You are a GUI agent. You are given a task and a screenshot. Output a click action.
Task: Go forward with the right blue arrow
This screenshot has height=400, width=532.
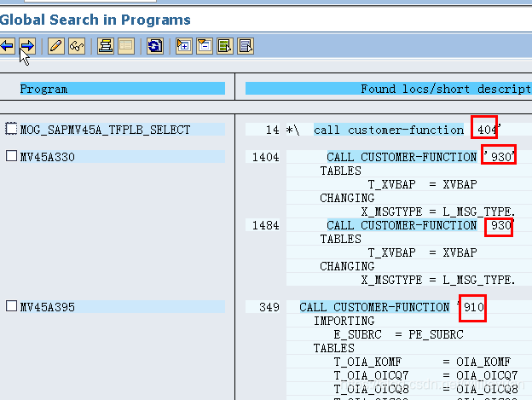[x=27, y=46]
